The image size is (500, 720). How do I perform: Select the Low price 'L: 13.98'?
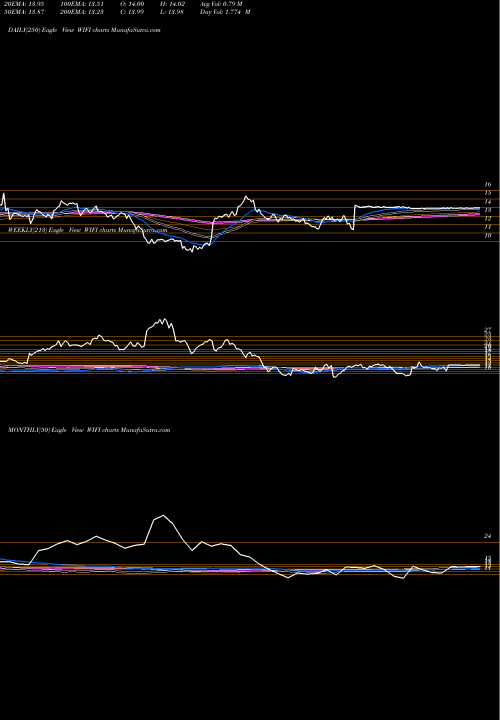click(x=174, y=12)
